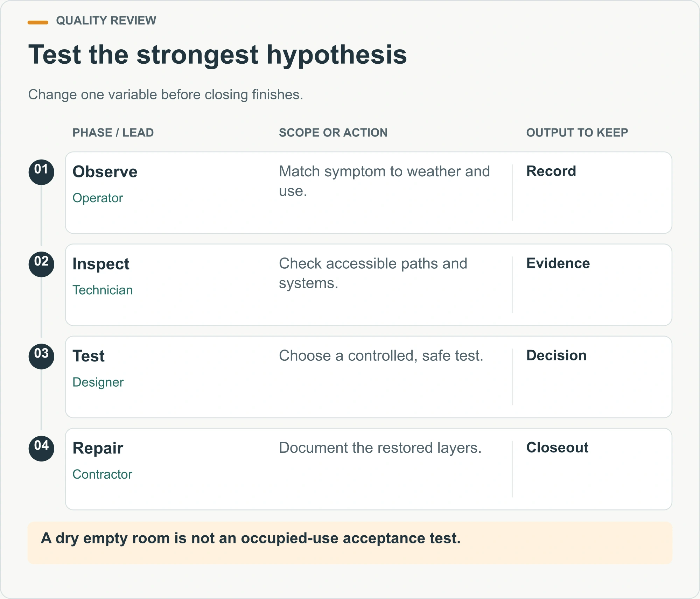Screen dimensions: 700x599
Task: Select the Repair phase title
Action: [98, 449]
